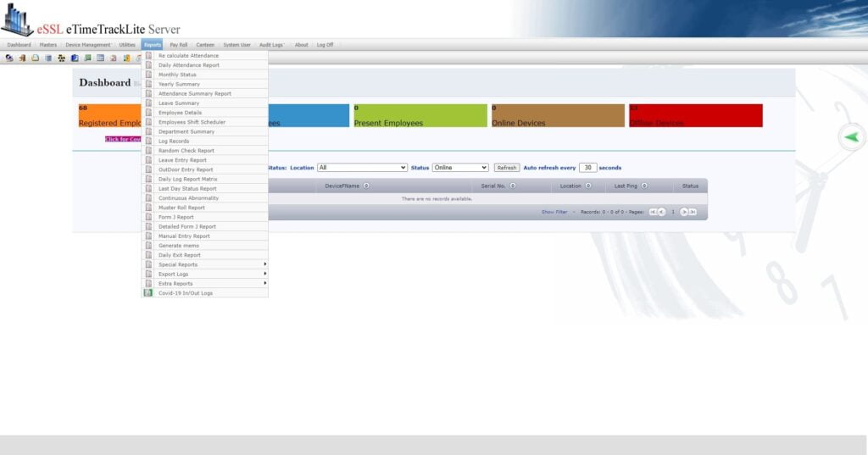Select Yearly Summary
Screen dimensions: 868x455
click(205, 84)
